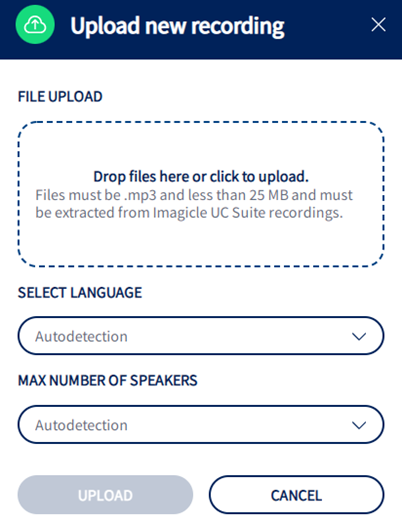
Task: Cancel the recording upload
Action: point(297,495)
